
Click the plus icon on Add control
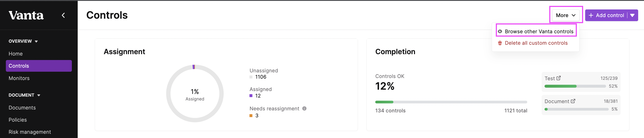(591, 15)
